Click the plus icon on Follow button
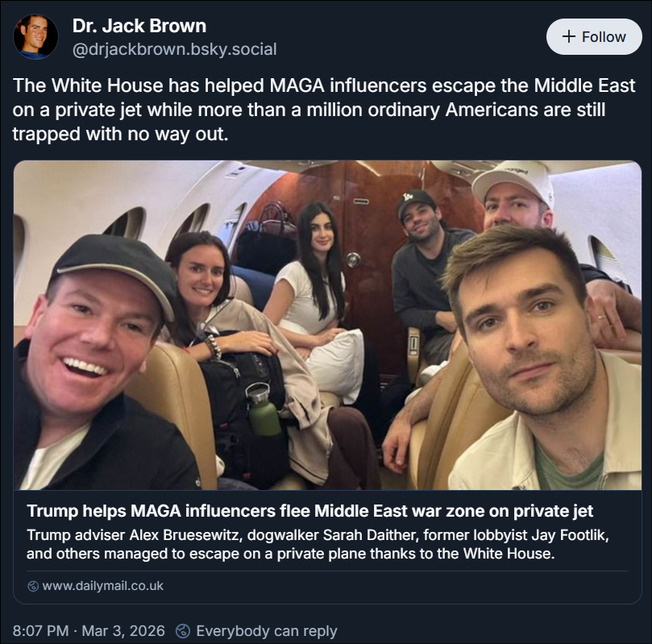This screenshot has height=644, width=652. click(x=569, y=37)
